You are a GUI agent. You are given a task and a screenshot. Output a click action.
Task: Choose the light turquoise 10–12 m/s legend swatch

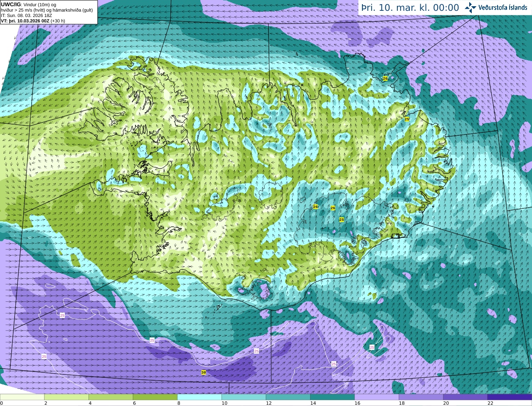coord(244,397)
